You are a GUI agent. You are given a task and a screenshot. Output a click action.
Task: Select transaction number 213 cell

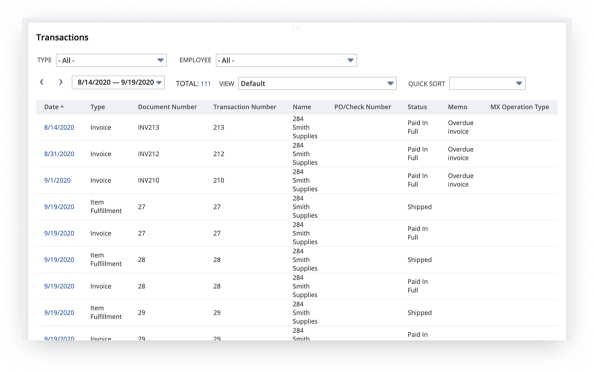pyautogui.click(x=219, y=127)
